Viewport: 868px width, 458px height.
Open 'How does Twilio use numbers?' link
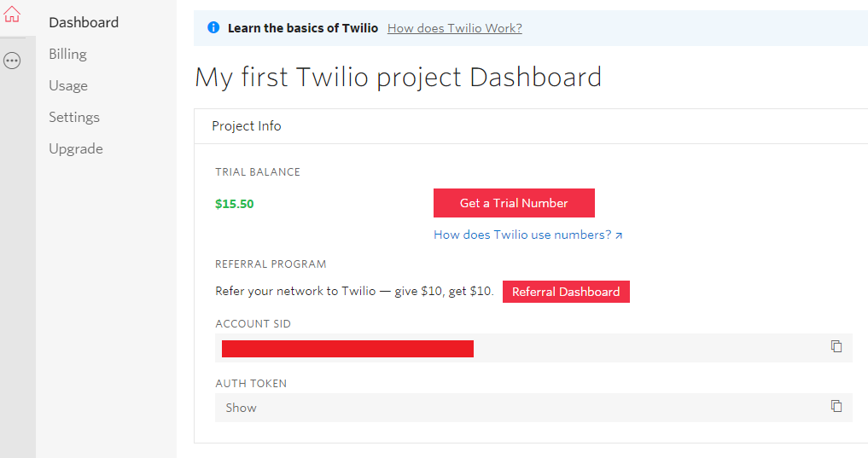pos(522,235)
